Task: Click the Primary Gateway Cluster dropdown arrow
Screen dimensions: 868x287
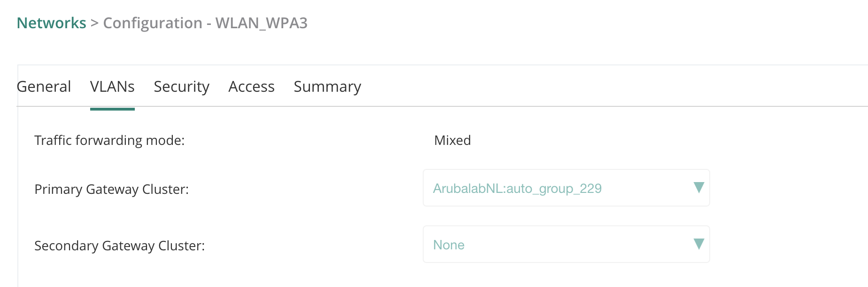Action: (698, 188)
